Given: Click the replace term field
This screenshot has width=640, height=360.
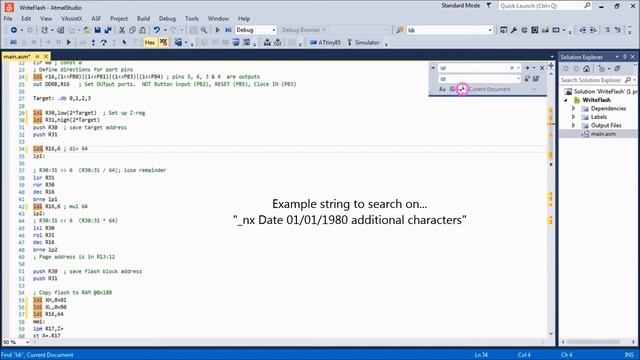Looking at the screenshot, I should click(x=476, y=79).
